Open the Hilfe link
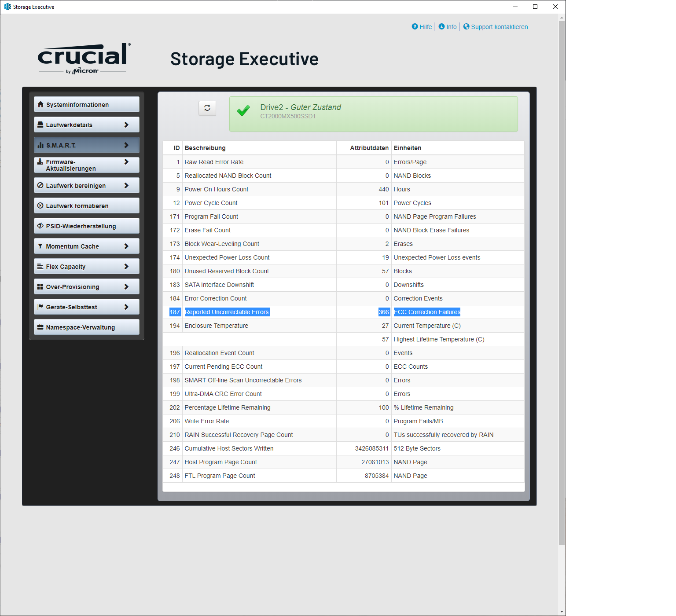This screenshot has height=616, width=676. click(422, 27)
